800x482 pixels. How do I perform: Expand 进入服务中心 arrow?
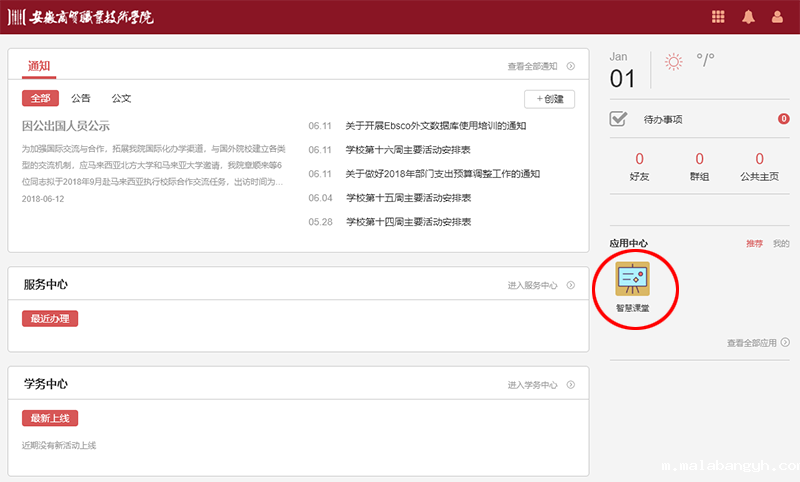coord(571,285)
